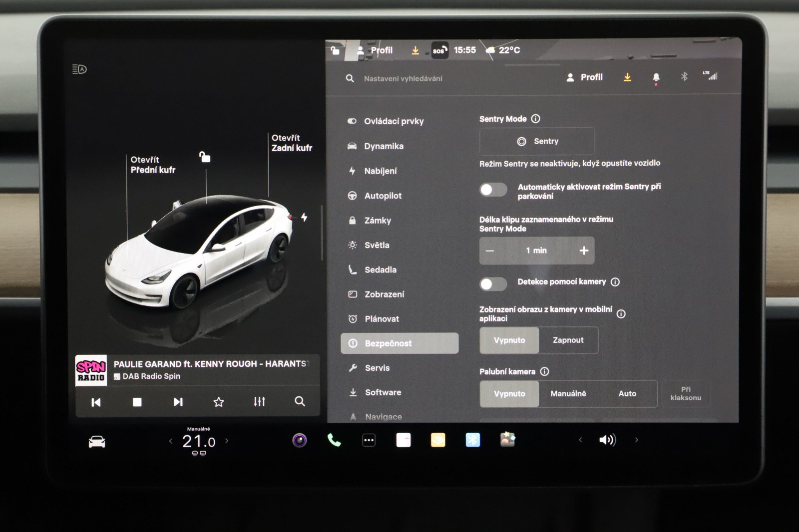Open the audio equalizer settings icon

(259, 402)
